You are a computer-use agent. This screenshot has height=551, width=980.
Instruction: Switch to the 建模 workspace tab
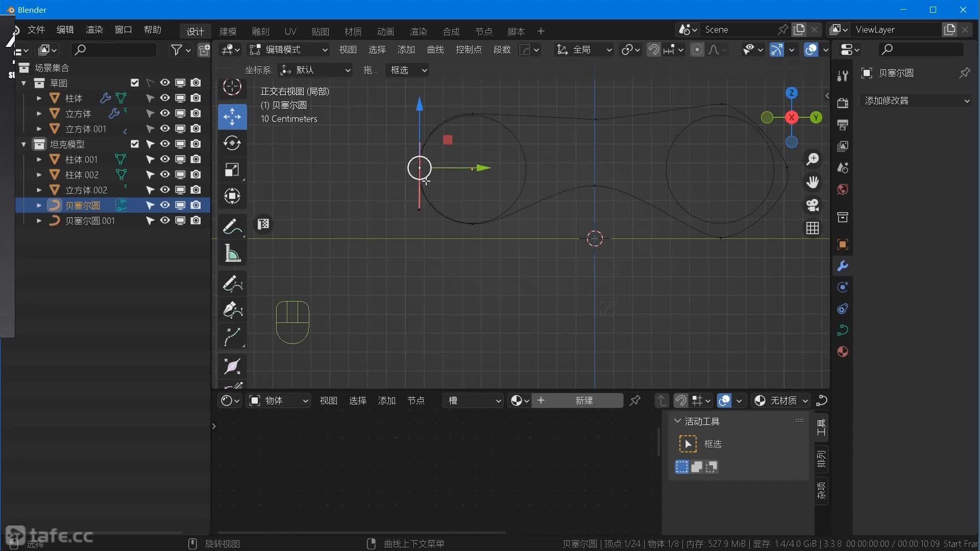tap(228, 31)
